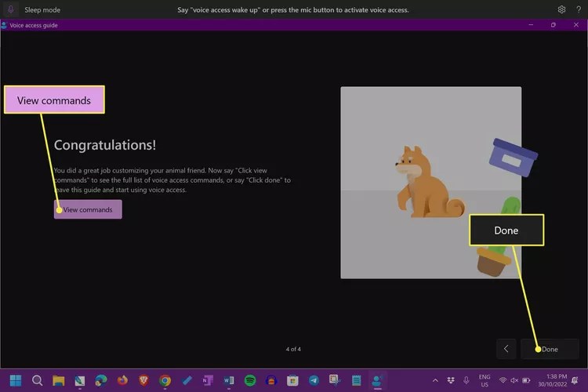This screenshot has height=392, width=588.
Task: Open voice access settings gear
Action: 561,9
